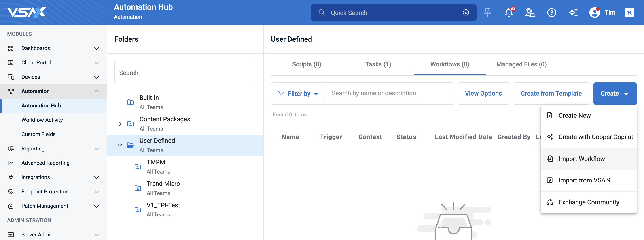Collapse the User Defined folder
The image size is (644, 240).
[120, 145]
